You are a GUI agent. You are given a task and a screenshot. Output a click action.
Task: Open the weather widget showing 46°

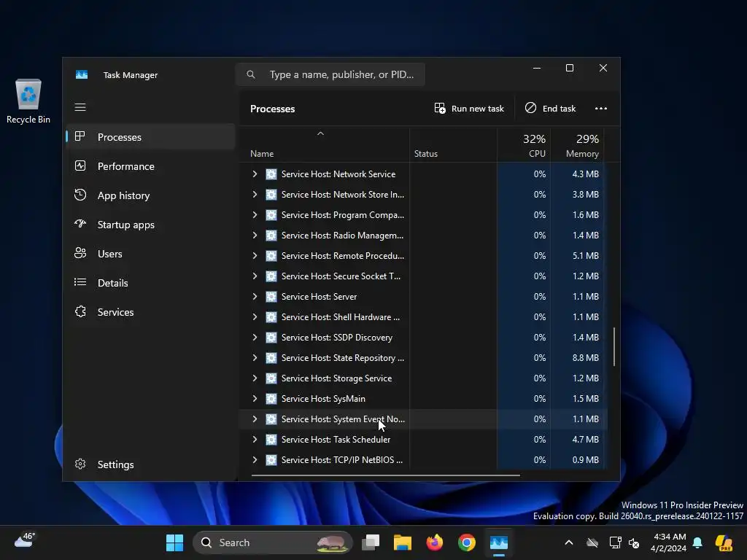click(24, 540)
